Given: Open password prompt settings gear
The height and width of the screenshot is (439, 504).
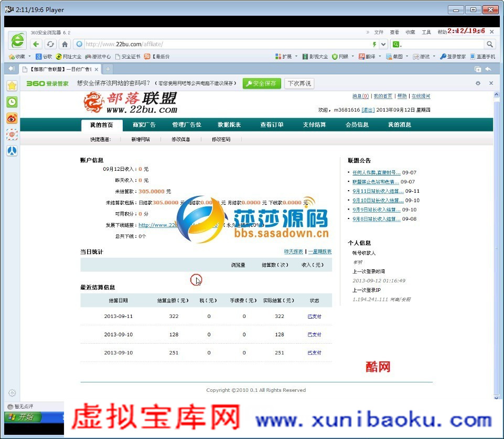Looking at the screenshot, I should tap(478, 83).
